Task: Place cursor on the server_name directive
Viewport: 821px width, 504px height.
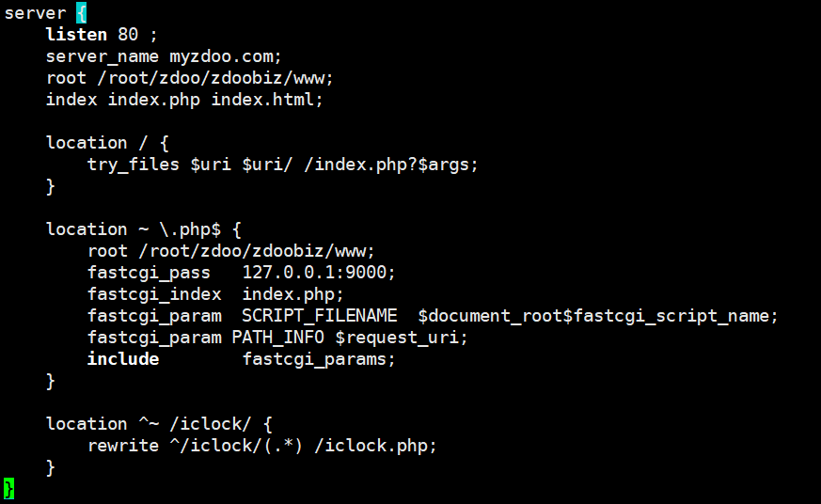Action: click(103, 56)
